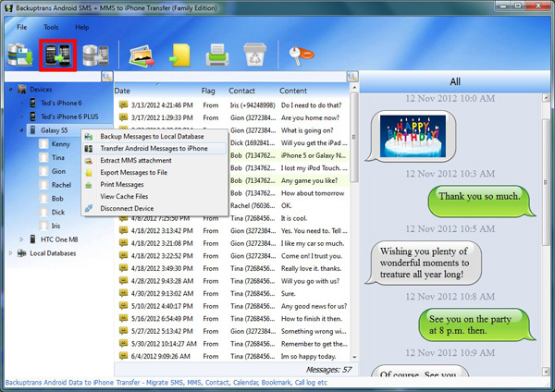Click the Happy Birthday MMS image
The width and height of the screenshot is (555, 392).
pos(413,136)
